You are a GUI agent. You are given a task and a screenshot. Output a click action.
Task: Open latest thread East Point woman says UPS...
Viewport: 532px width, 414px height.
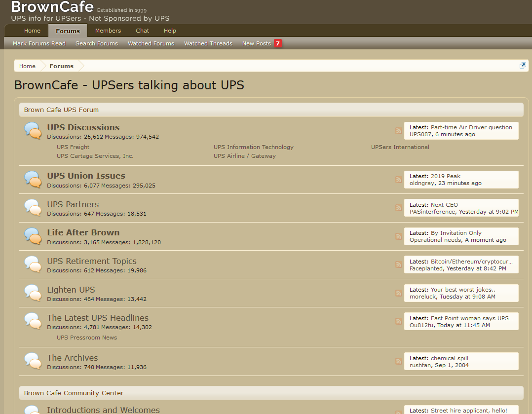[472, 318]
